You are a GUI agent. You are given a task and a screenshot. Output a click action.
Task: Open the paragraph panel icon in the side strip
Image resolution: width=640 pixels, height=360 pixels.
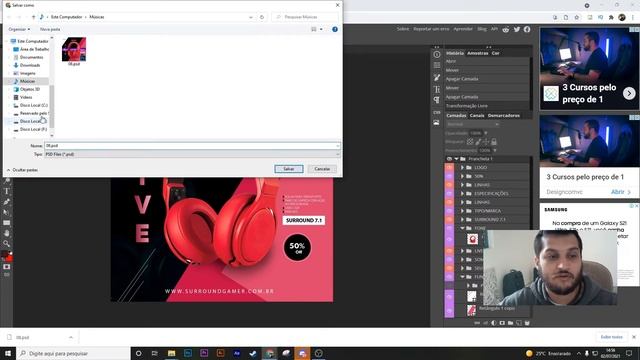pyautogui.click(x=437, y=100)
